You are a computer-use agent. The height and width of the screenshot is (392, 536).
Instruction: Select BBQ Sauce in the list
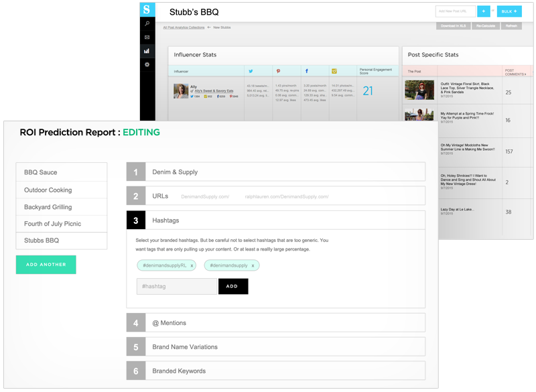62,172
